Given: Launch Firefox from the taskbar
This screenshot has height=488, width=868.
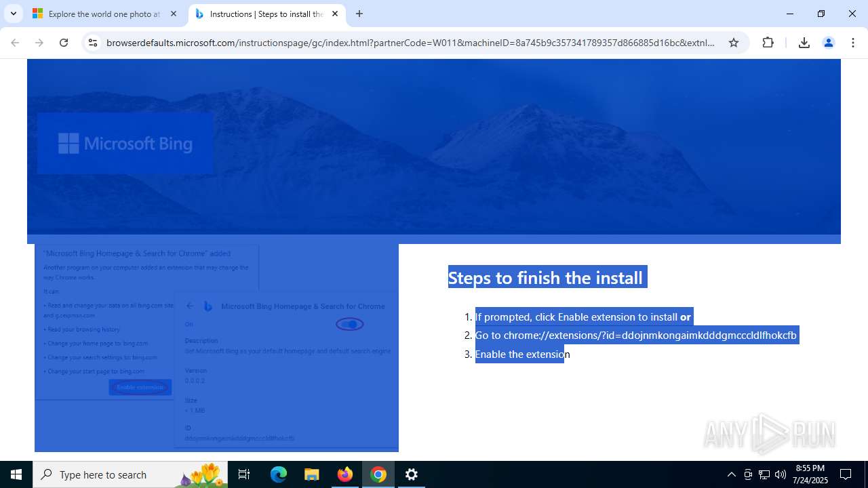Looking at the screenshot, I should (345, 474).
